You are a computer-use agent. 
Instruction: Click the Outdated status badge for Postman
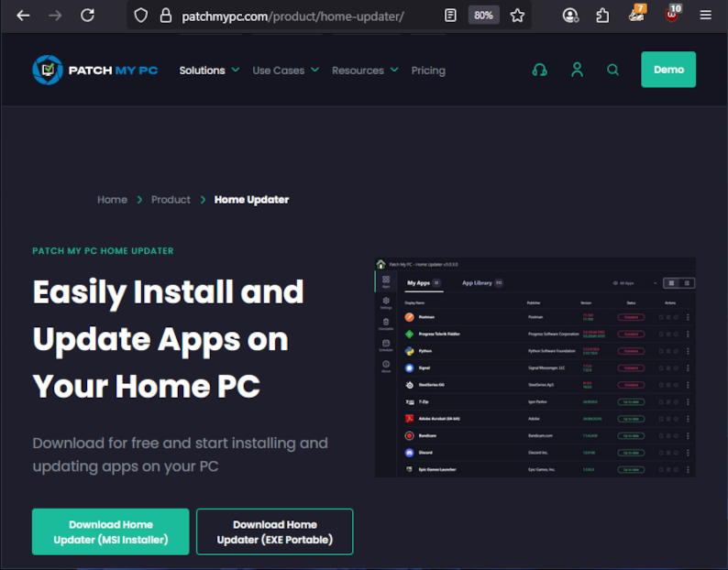[x=631, y=317]
